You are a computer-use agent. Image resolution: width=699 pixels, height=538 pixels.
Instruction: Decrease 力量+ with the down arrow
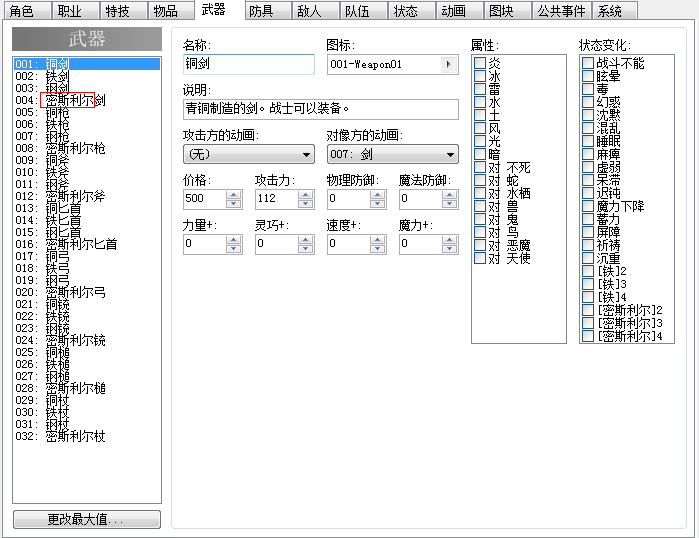[233, 249]
